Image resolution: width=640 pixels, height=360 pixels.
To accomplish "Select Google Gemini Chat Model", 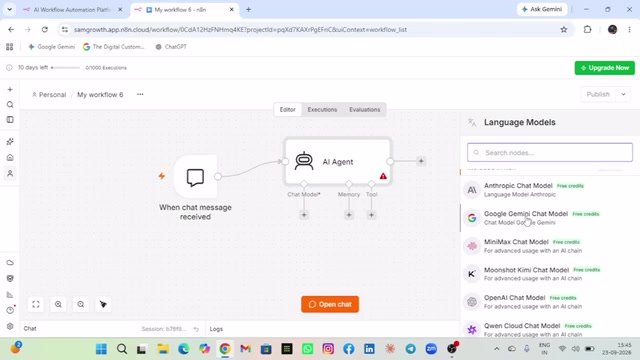I will [x=550, y=218].
